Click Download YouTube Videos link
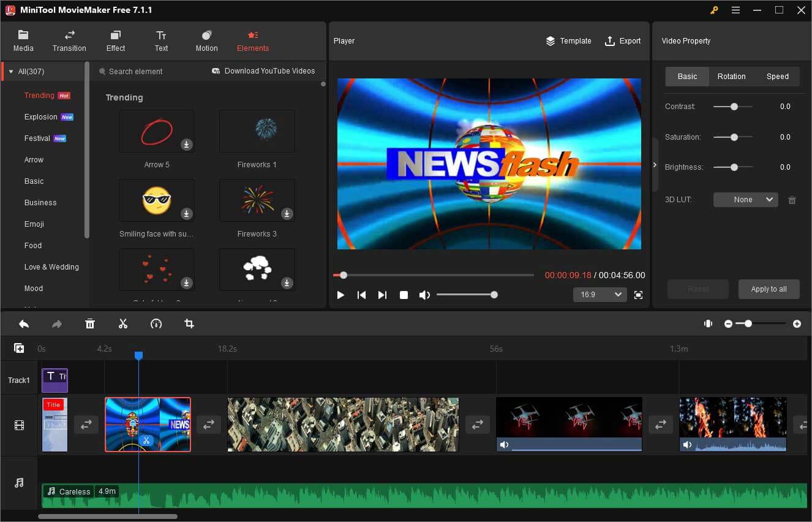The height and width of the screenshot is (522, 812). tap(263, 71)
